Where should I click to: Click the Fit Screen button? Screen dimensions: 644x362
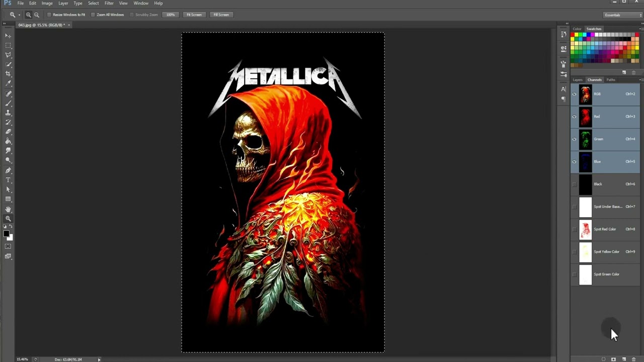coord(194,15)
